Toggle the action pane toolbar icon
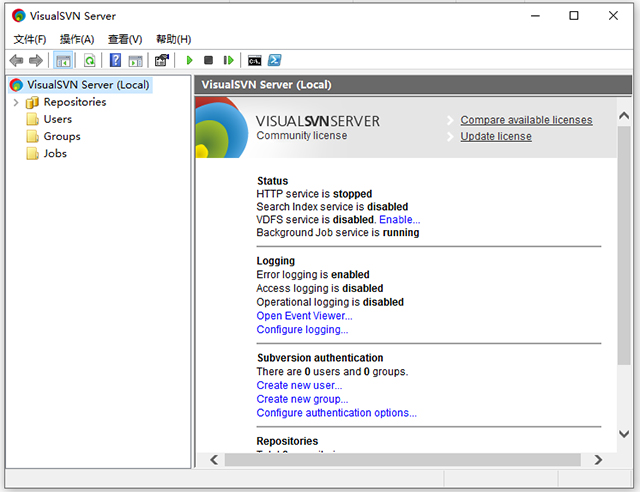640x492 pixels. point(135,61)
